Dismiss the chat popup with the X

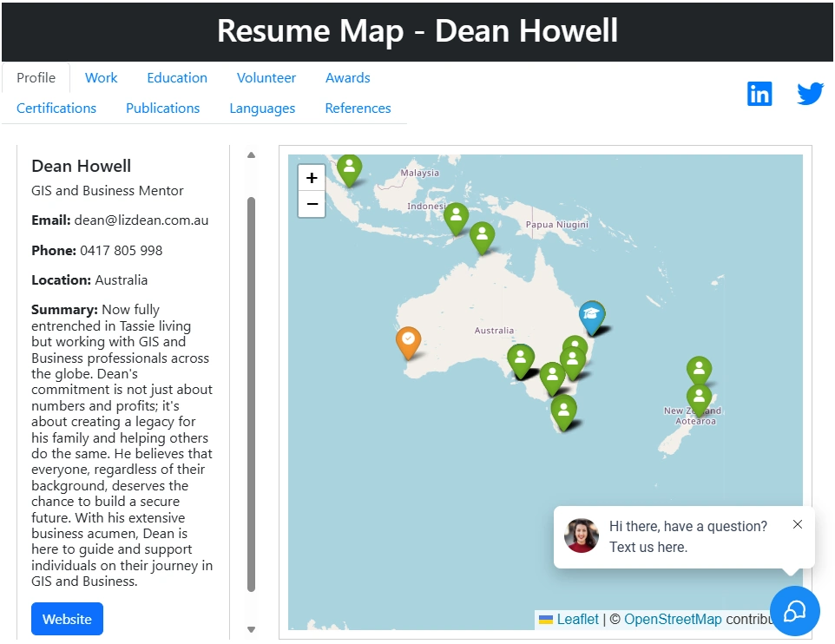797,524
